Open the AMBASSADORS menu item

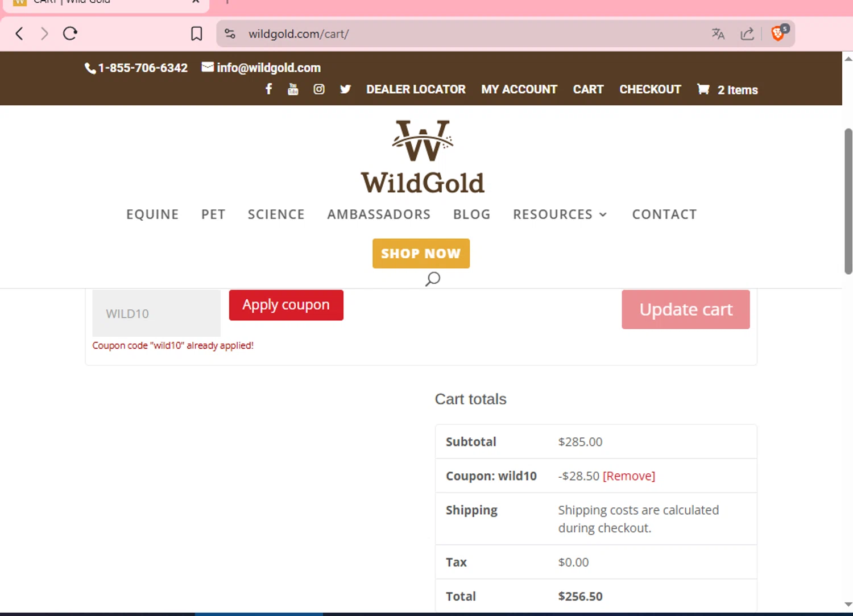pyautogui.click(x=379, y=214)
